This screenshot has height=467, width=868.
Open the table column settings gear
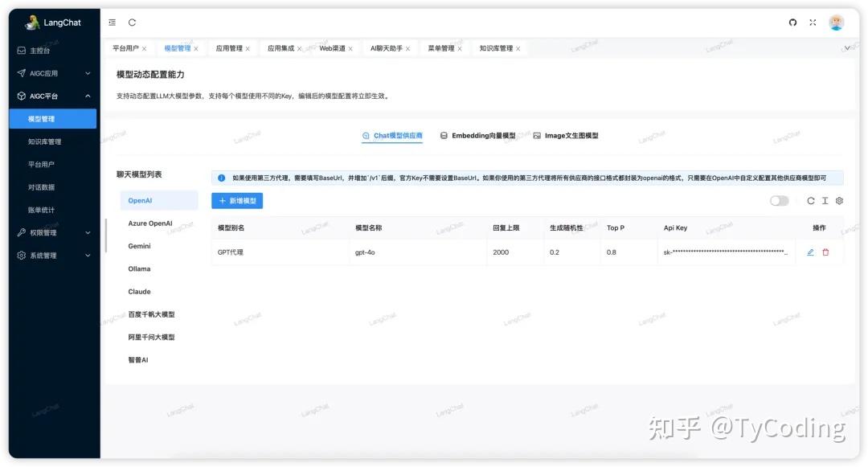point(839,202)
